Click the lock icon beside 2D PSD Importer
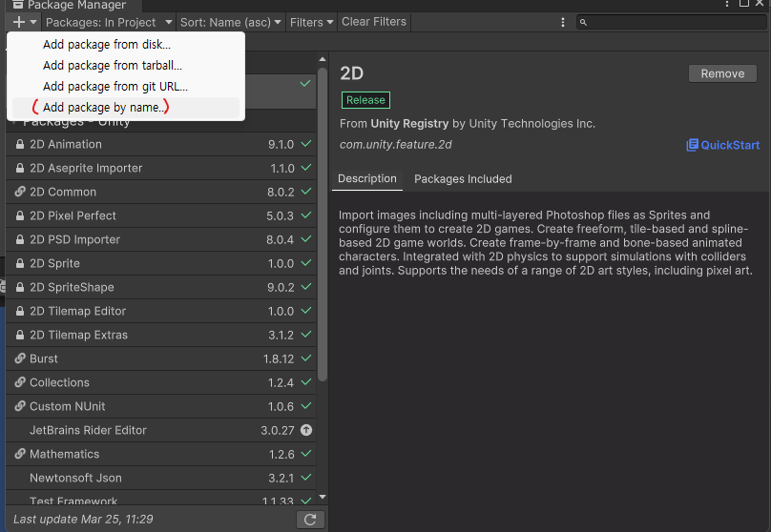The height and width of the screenshot is (532, 771). coord(20,239)
